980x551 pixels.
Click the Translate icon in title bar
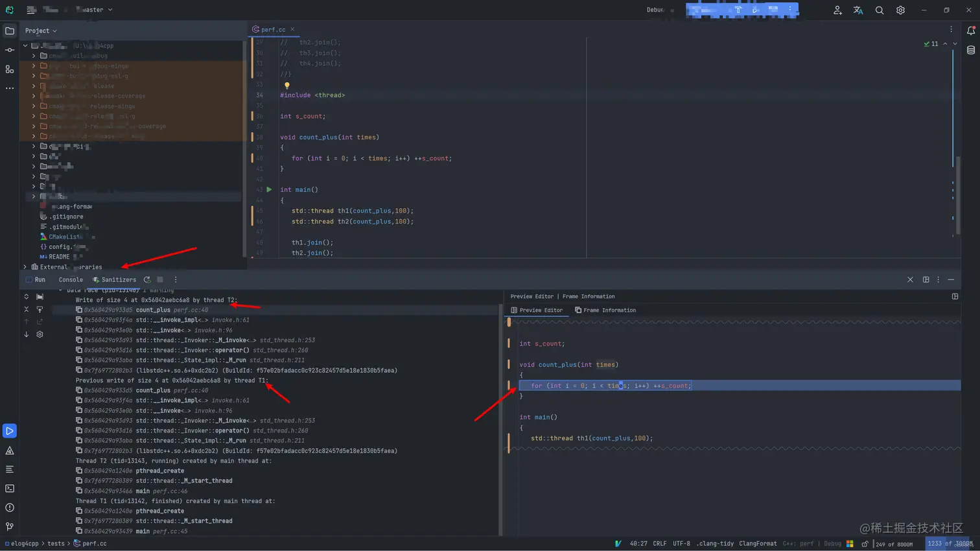[858, 10]
